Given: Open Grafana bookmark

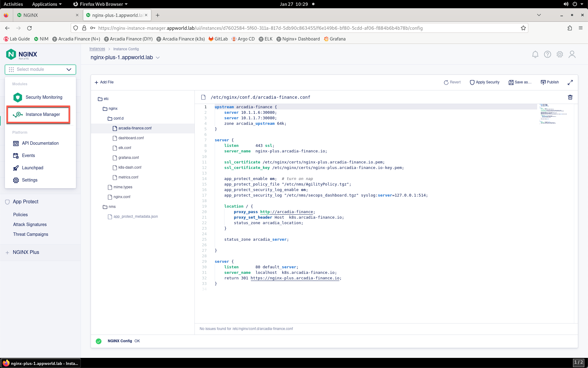Looking at the screenshot, I should point(334,39).
